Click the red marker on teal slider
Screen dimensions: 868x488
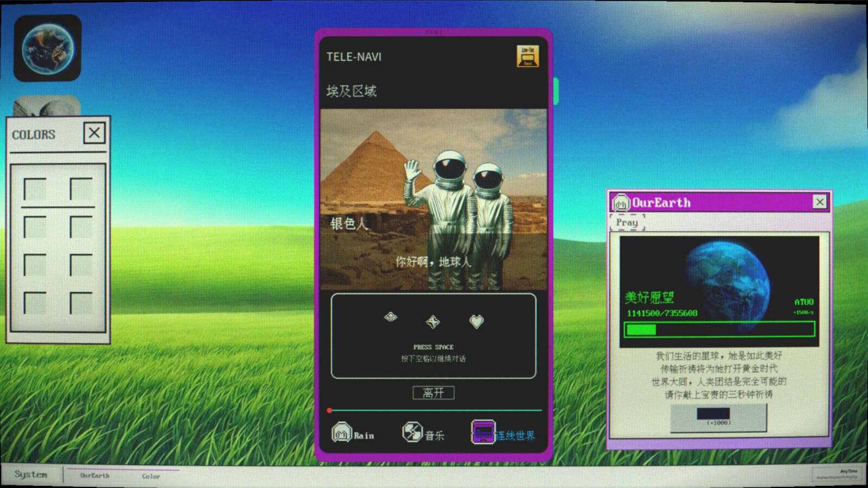tap(329, 410)
